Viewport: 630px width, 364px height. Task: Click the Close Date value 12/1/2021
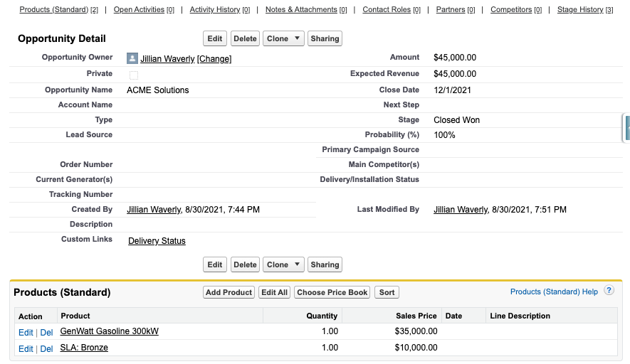tap(453, 90)
